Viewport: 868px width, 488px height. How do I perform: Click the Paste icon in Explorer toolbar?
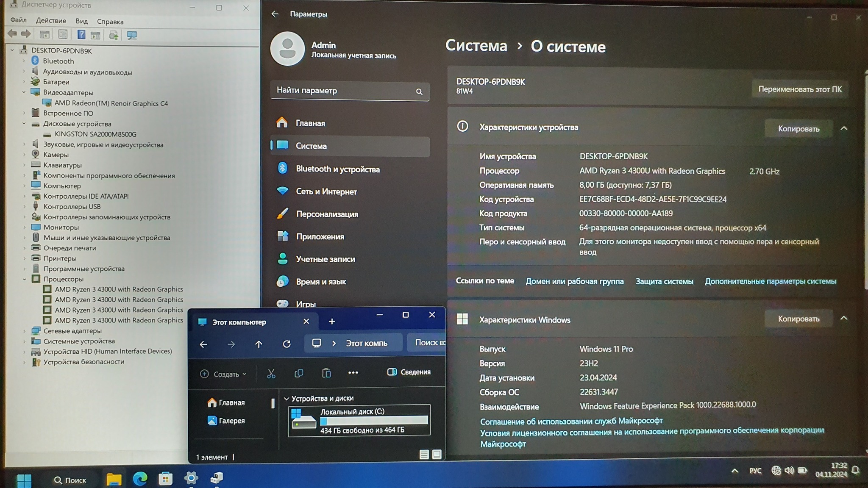click(326, 373)
